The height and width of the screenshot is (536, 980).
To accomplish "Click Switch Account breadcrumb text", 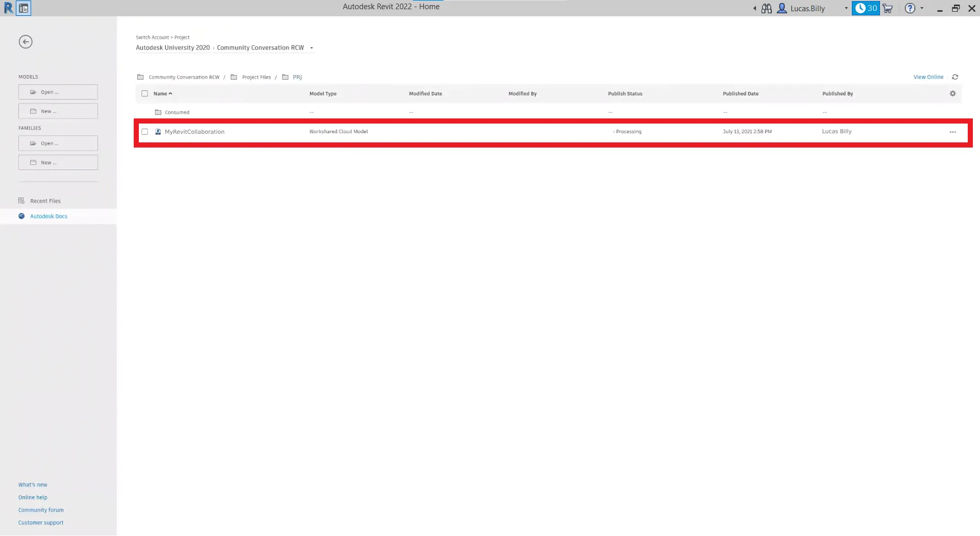I will 152,37.
